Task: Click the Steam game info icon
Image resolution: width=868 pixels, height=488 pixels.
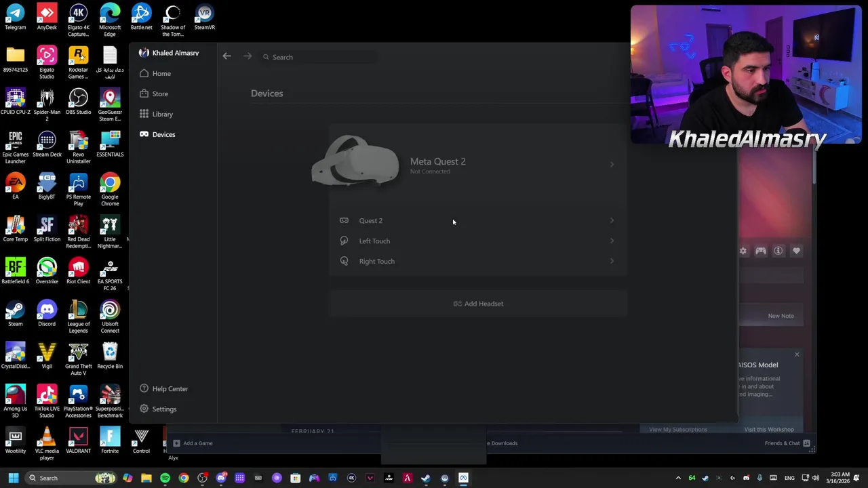Action: coord(778,251)
